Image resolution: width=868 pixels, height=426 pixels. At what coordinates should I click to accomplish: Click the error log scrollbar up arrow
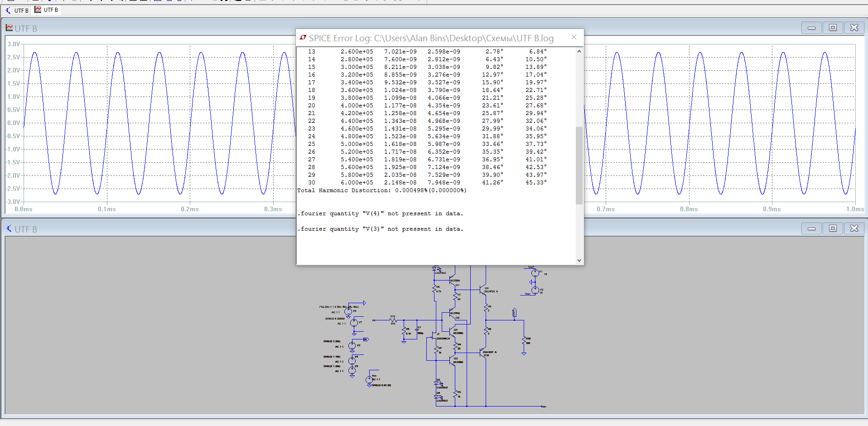tap(579, 51)
